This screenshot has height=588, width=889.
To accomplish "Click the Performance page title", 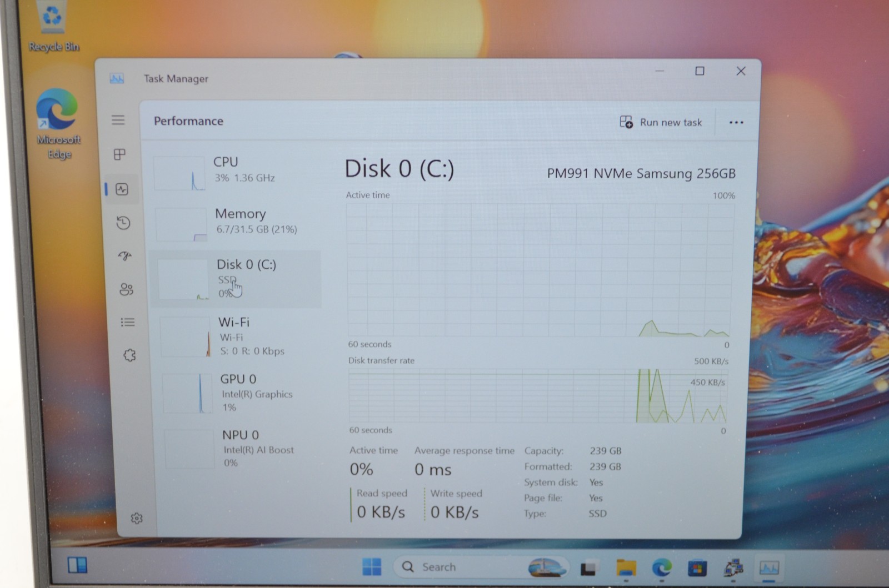I will click(x=188, y=121).
